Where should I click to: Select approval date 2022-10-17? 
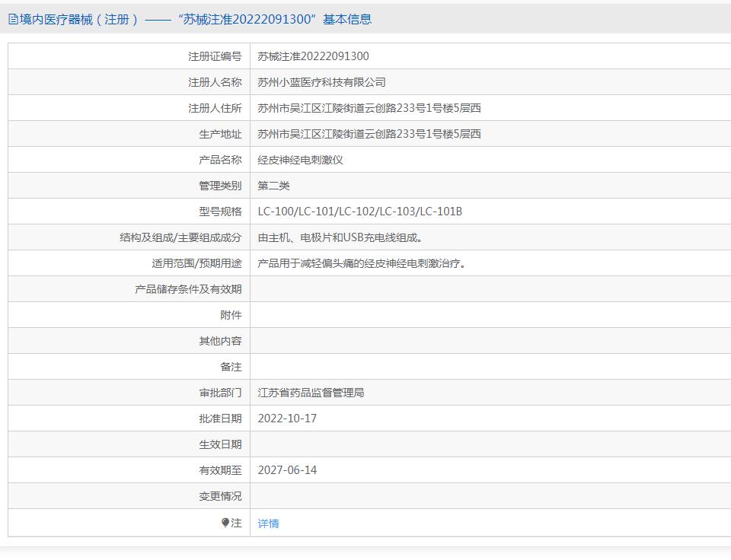(287, 418)
